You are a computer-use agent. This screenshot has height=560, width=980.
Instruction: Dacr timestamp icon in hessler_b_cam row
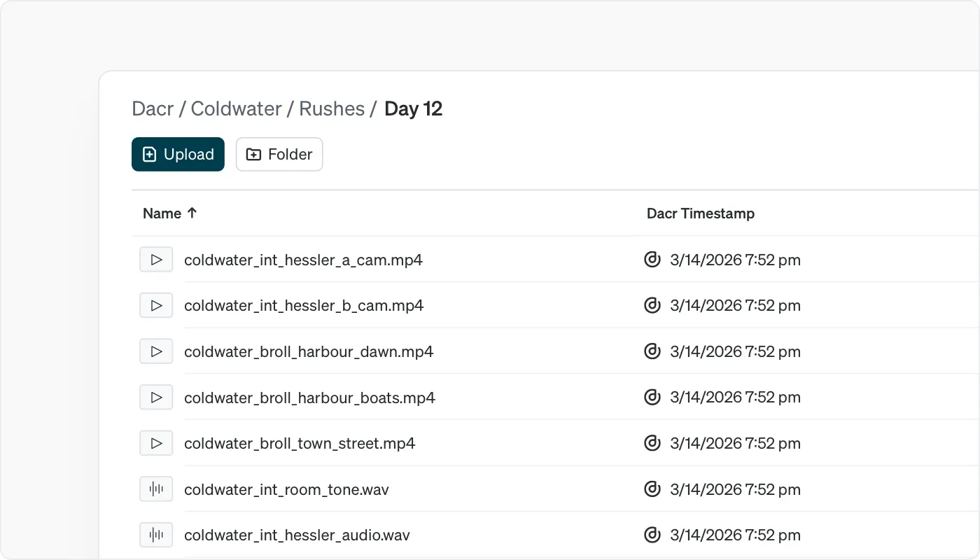652,306
